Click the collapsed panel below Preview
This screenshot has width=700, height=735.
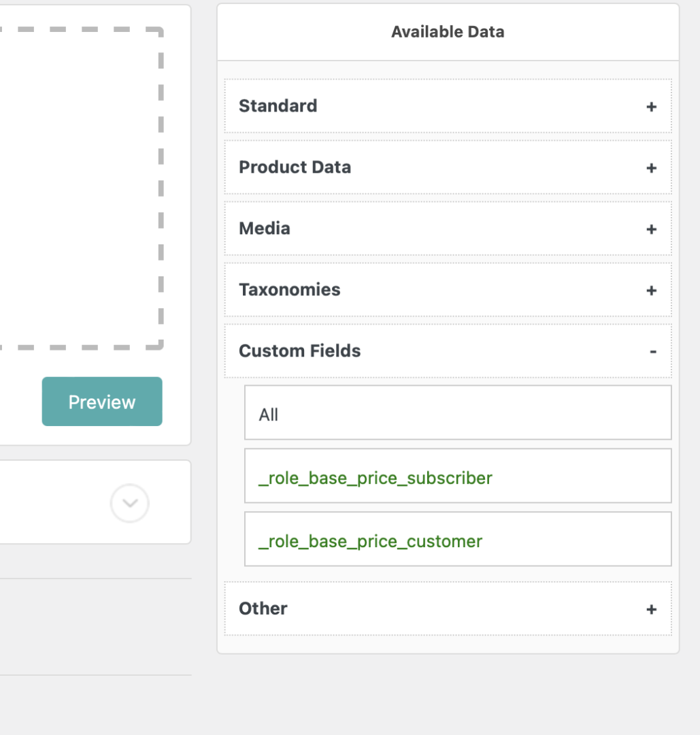[94, 502]
